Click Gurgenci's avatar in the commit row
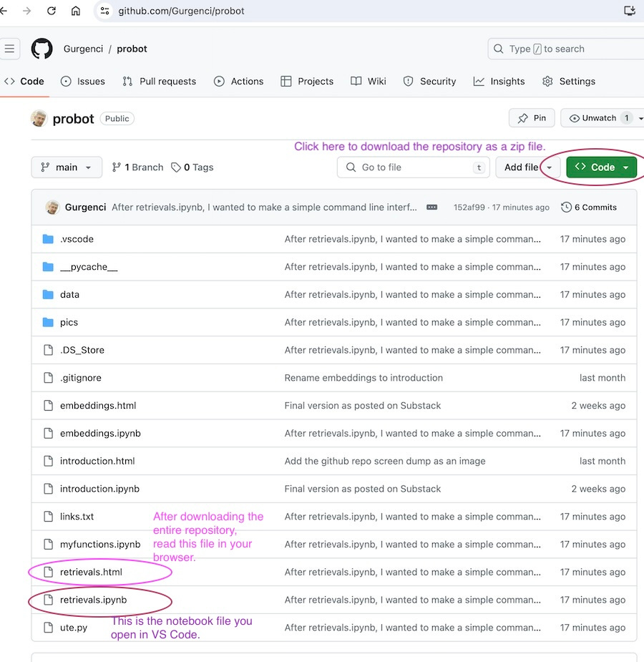The height and width of the screenshot is (662, 644). tap(52, 208)
